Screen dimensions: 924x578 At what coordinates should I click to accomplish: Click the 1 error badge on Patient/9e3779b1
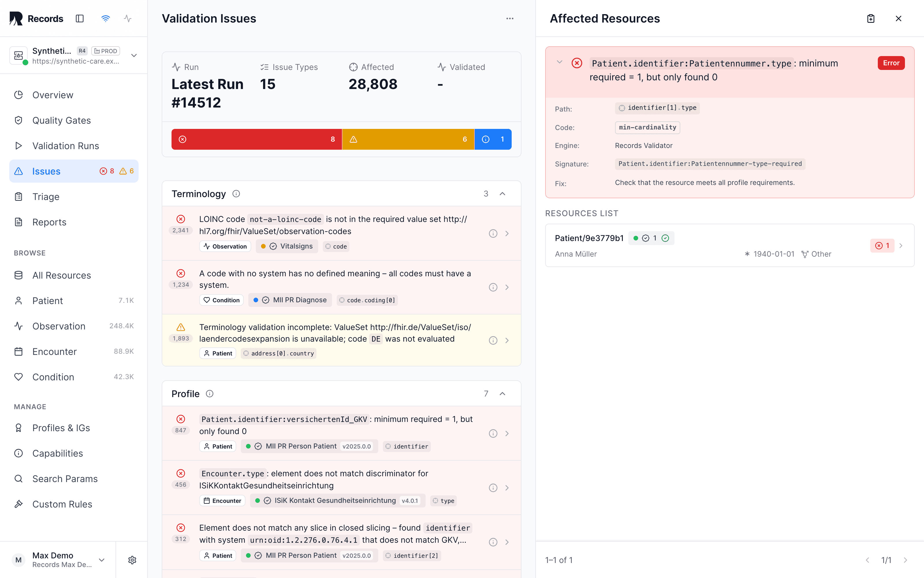point(882,245)
